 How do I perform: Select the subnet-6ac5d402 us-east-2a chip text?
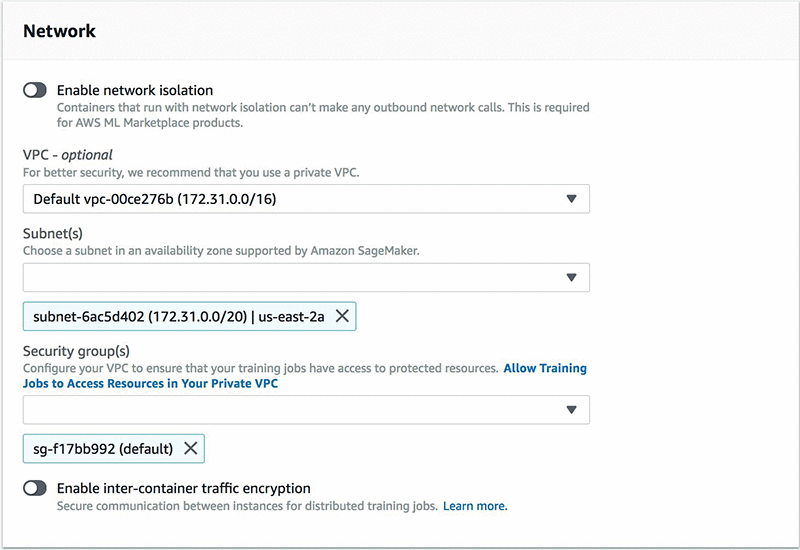click(x=176, y=316)
